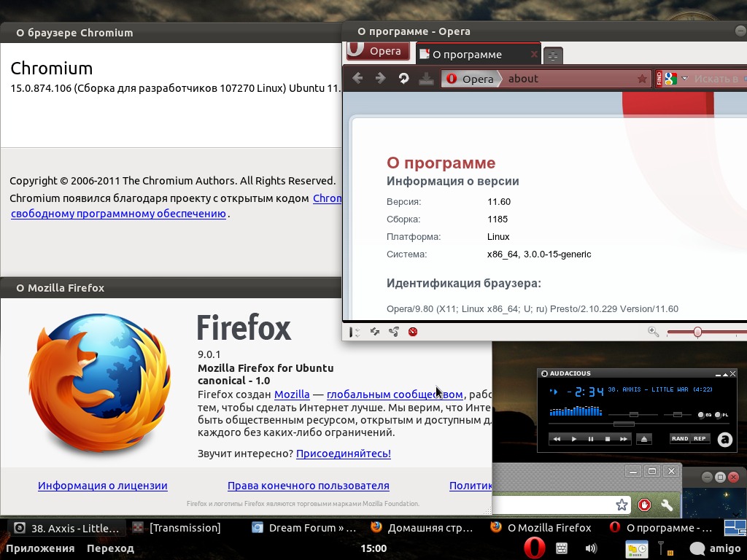Open the "amigo" user chat menu
The image size is (747, 560).
pyautogui.click(x=715, y=548)
